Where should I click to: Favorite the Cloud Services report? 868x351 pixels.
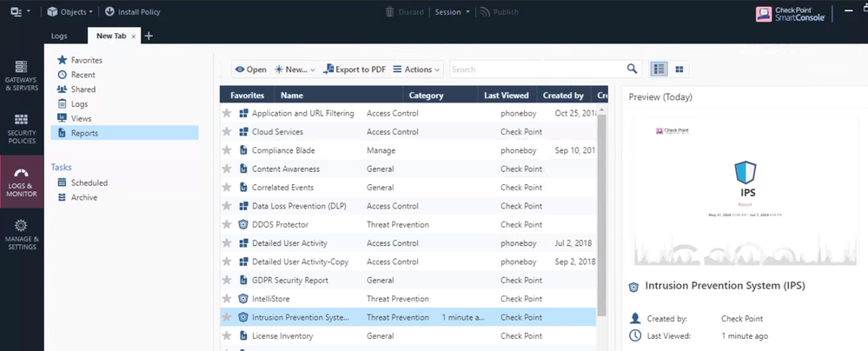[x=227, y=132]
